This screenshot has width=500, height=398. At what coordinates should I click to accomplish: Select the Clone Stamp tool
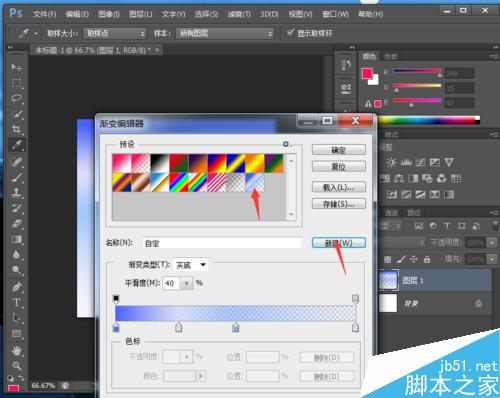click(16, 193)
